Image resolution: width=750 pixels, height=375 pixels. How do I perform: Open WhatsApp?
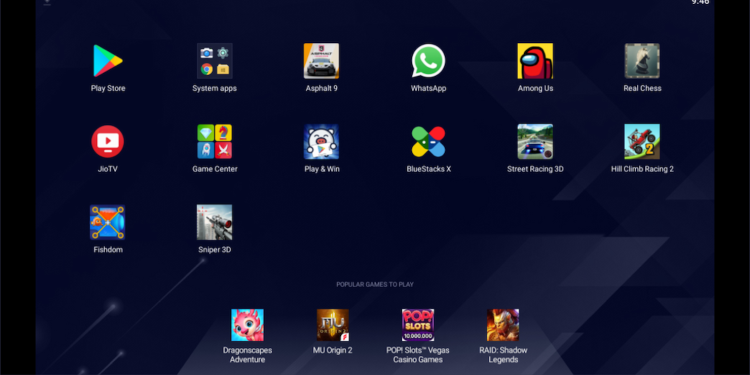[429, 61]
